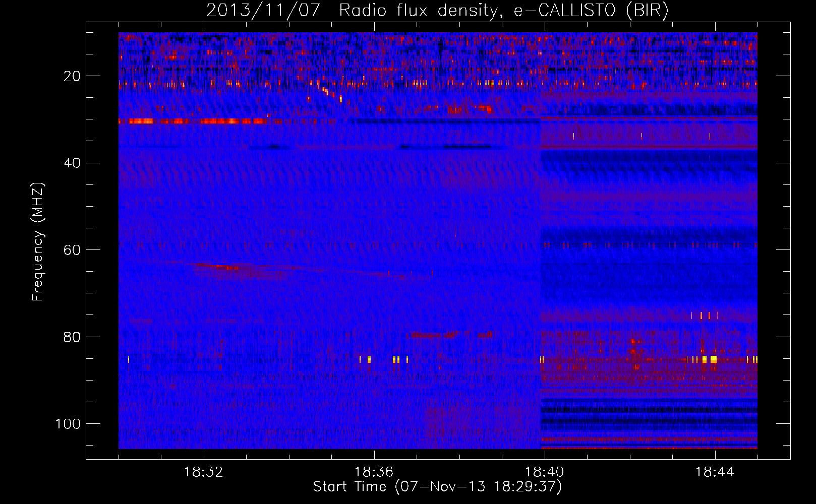Click the 'Start Time (07-Nov-13 18:29:37)' axis label

[x=437, y=487]
